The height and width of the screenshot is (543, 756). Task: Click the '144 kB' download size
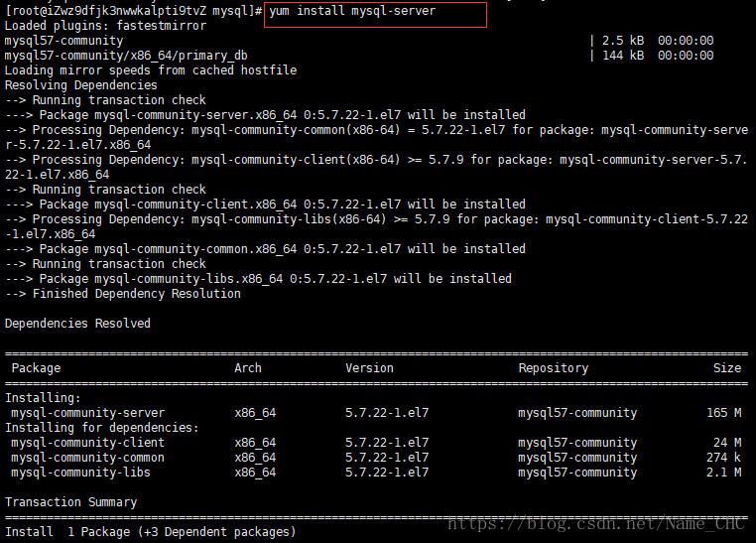tap(623, 56)
